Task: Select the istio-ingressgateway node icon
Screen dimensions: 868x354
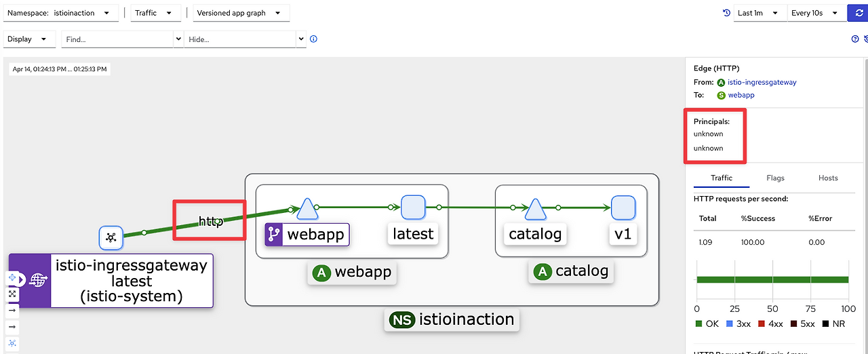Action: click(x=111, y=237)
